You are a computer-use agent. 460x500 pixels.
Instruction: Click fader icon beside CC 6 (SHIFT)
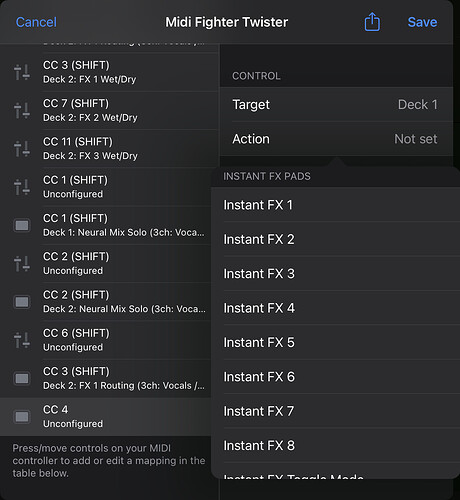(22, 340)
